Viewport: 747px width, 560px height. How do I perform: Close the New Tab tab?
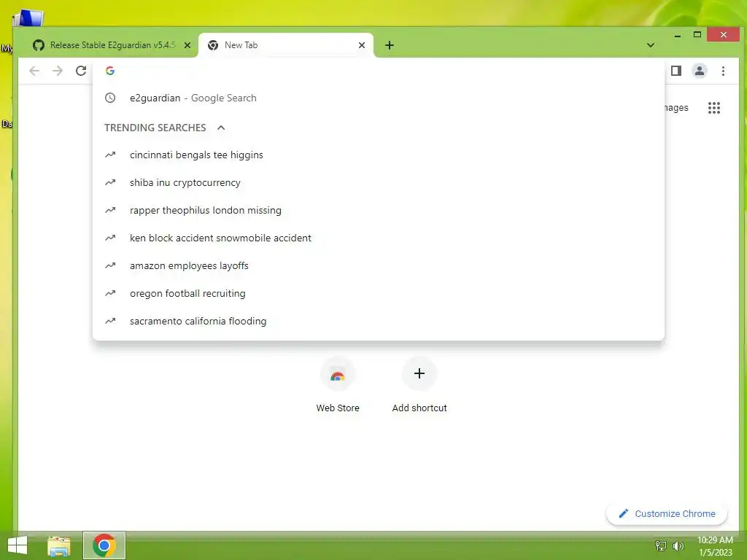tap(362, 45)
